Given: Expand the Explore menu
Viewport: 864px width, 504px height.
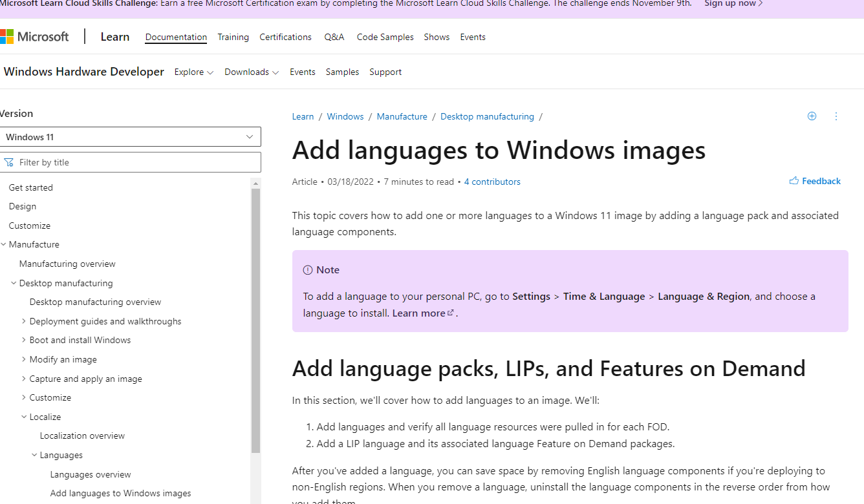Looking at the screenshot, I should pyautogui.click(x=194, y=72).
